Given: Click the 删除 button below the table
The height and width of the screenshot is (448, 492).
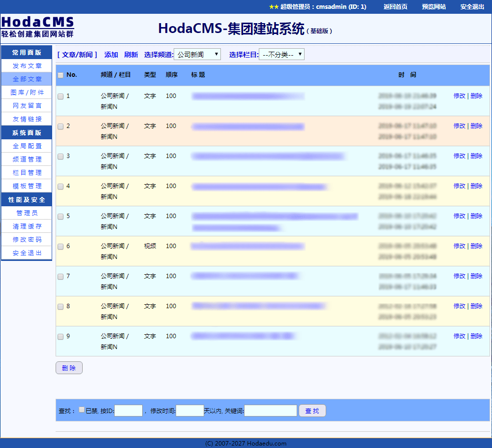Looking at the screenshot, I should pos(69,368).
